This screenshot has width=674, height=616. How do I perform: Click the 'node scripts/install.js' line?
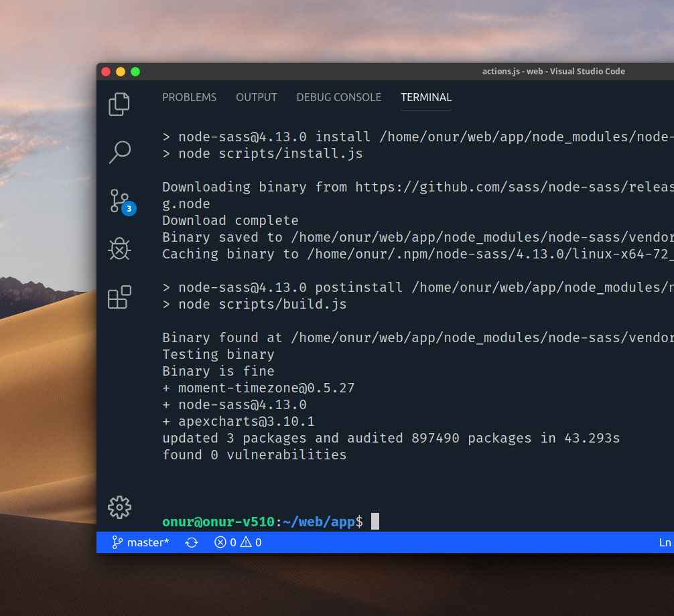262,153
